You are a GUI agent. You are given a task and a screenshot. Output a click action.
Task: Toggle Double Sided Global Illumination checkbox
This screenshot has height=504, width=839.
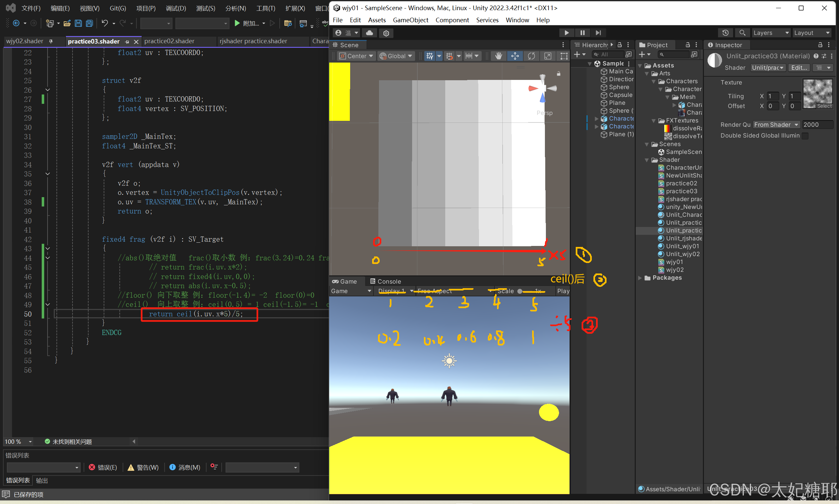point(805,136)
